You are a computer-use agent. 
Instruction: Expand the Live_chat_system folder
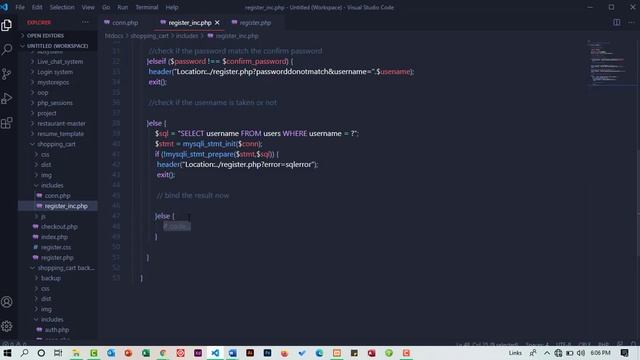tap(60, 62)
